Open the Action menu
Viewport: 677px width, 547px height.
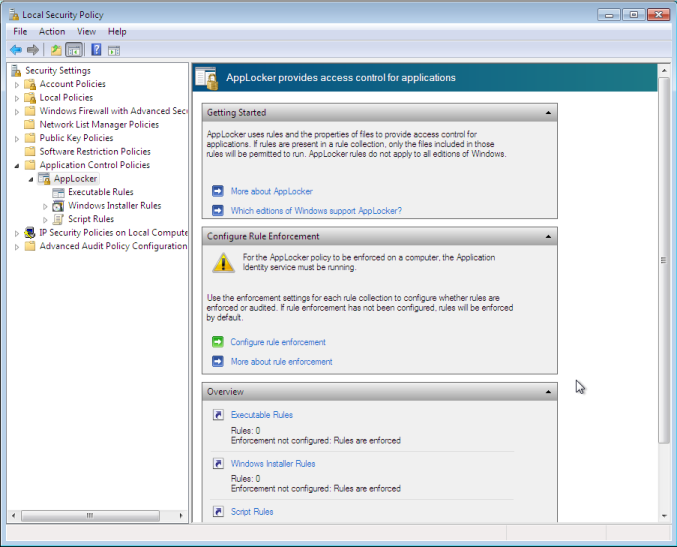52,32
